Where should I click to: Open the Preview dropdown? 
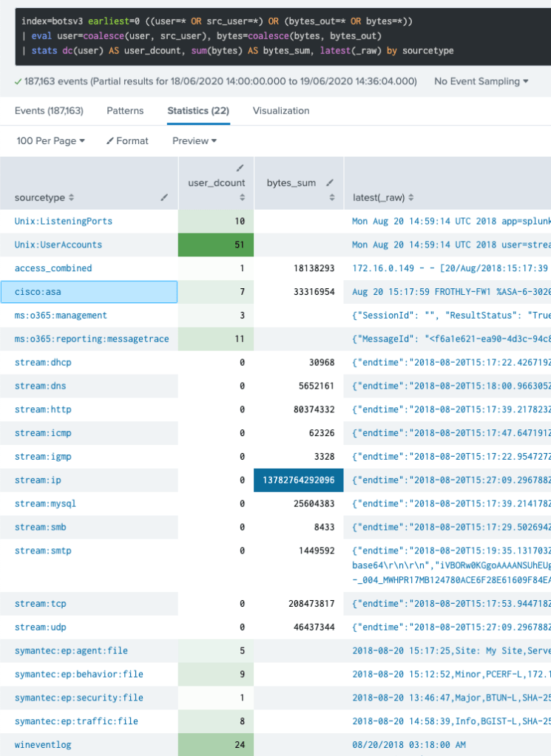[x=195, y=140]
